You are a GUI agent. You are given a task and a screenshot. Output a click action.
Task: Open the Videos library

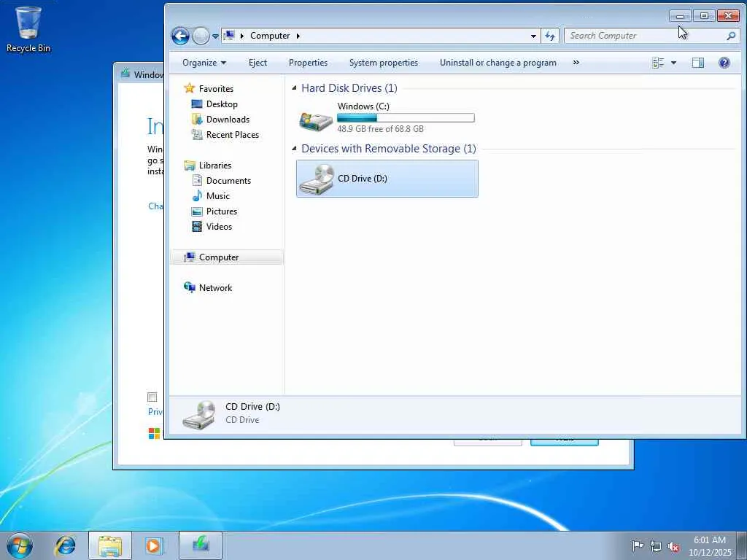pos(219,227)
